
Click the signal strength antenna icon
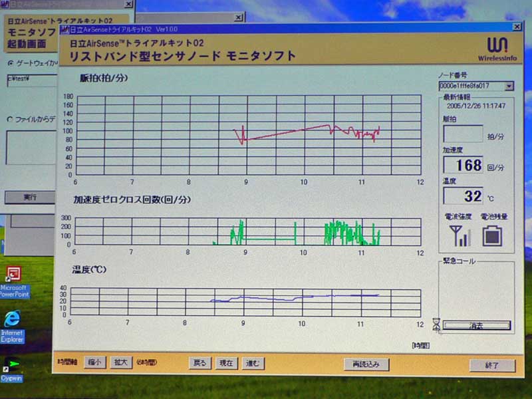coord(460,236)
